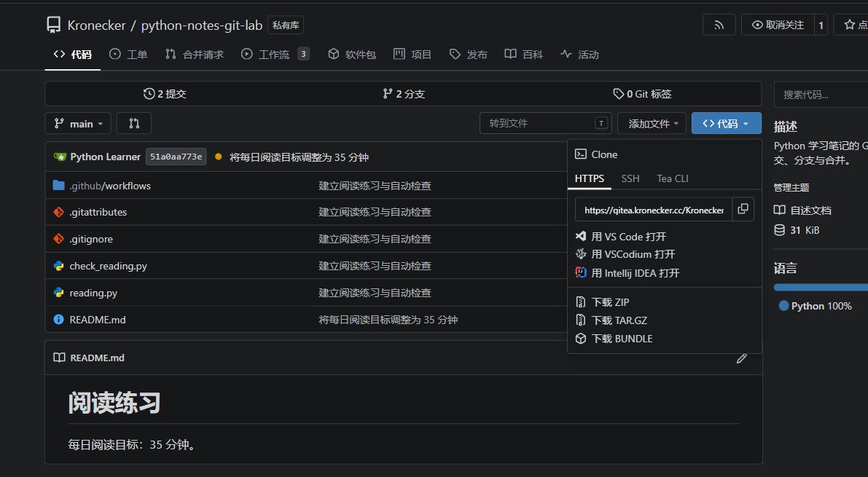Open the 项目 projects tab
The width and height of the screenshot is (868, 477).
(x=413, y=54)
